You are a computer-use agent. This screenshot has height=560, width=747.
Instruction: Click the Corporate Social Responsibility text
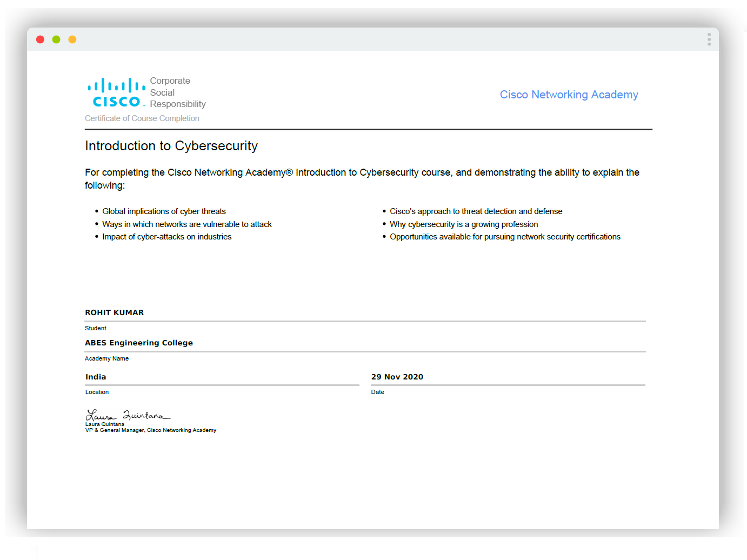[178, 92]
